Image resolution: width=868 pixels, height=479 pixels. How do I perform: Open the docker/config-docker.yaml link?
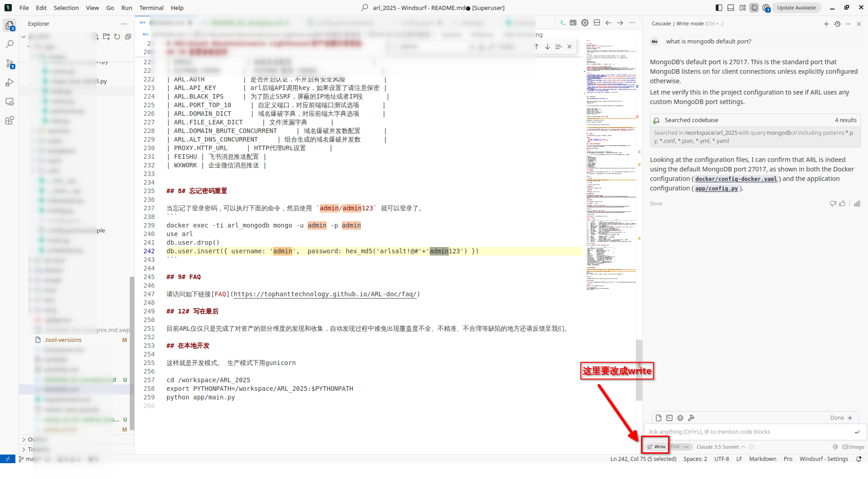[736, 179]
